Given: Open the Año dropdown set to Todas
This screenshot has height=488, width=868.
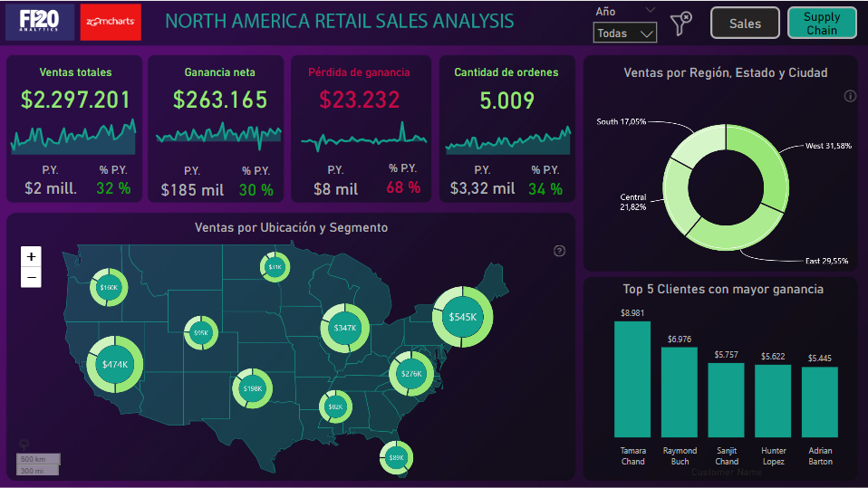Looking at the screenshot, I should 624,33.
